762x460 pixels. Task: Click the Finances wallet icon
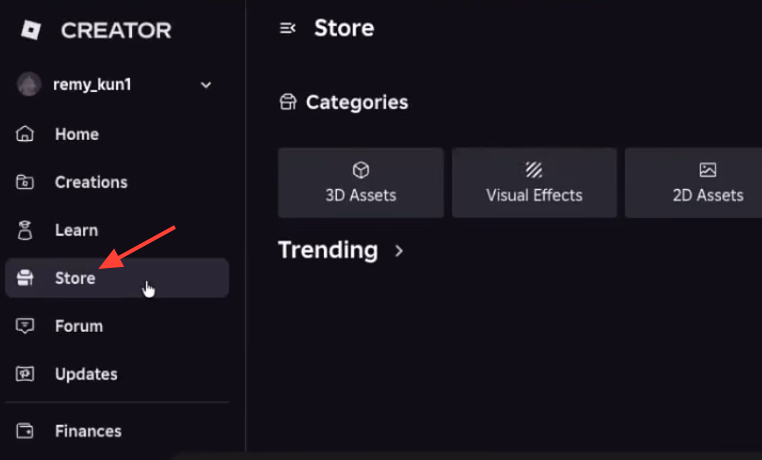25,431
